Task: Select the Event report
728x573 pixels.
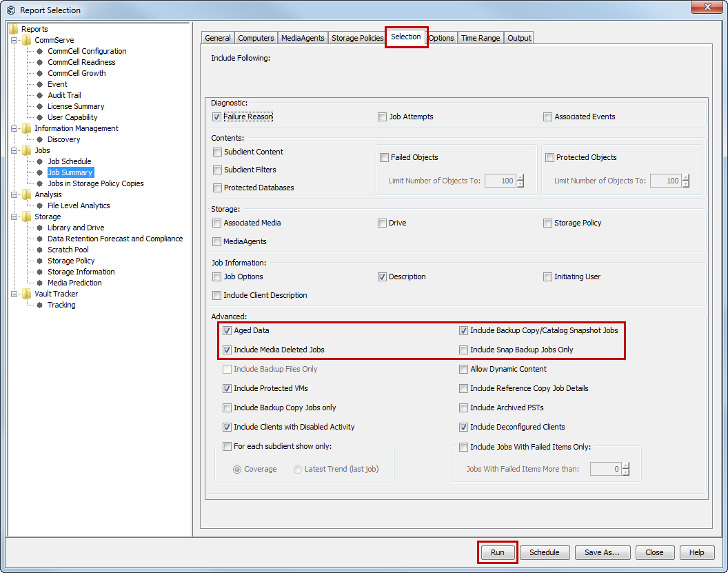Action: tap(57, 84)
